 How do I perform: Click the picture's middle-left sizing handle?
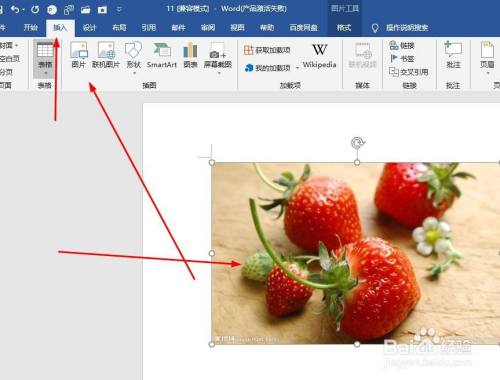212,253
